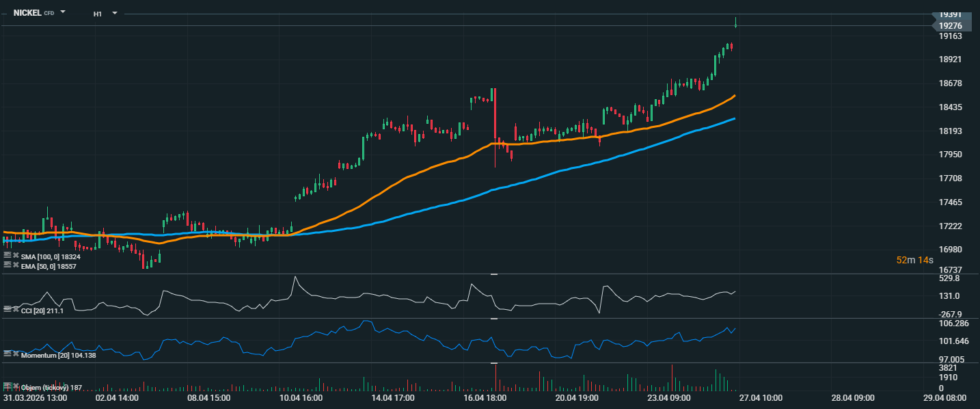Screen dimensions: 980x409
Task: Click the 16.04 18:00 time axis label
Action: pos(485,397)
